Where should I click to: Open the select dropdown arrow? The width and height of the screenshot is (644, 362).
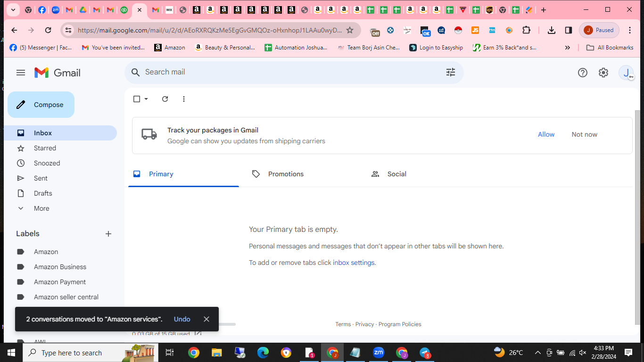[146, 99]
